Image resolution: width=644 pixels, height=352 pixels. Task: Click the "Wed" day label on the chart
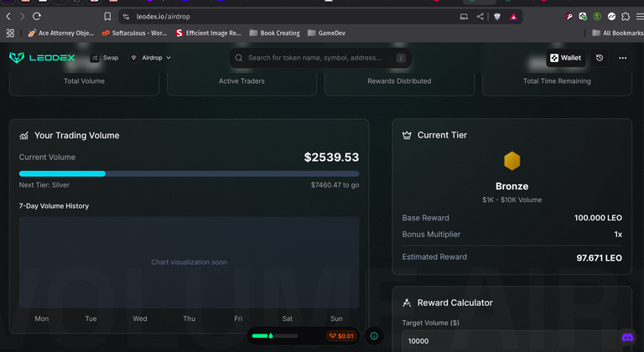pos(140,318)
